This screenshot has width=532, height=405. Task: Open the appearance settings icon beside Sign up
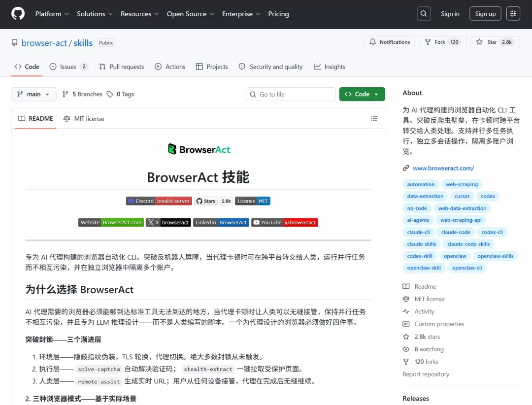513,14
